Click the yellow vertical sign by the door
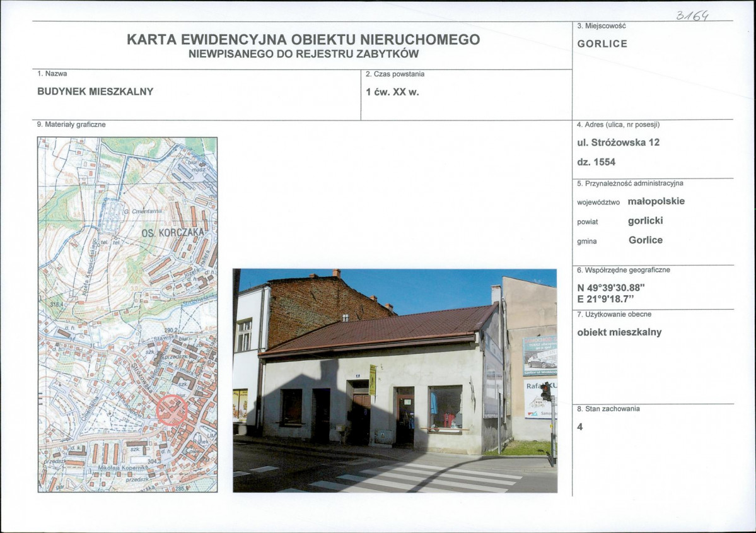The image size is (756, 533). (373, 380)
